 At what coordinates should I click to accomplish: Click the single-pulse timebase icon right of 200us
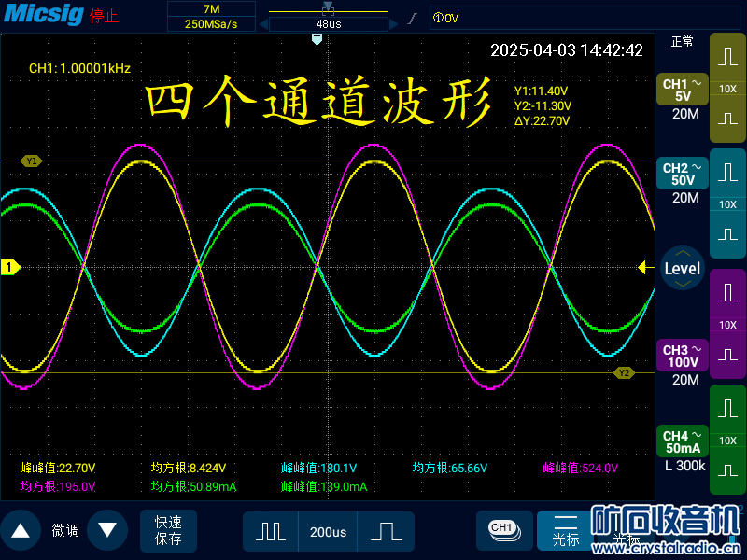pyautogui.click(x=386, y=531)
